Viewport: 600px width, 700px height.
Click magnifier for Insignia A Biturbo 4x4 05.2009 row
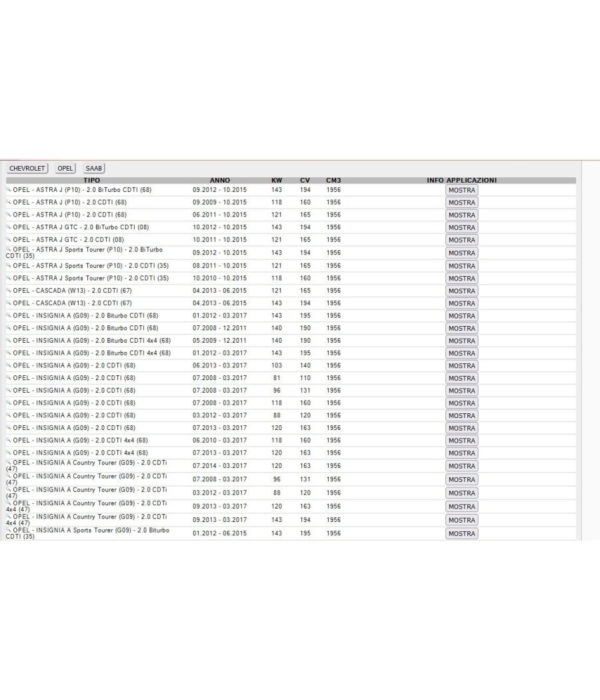[x=9, y=340]
